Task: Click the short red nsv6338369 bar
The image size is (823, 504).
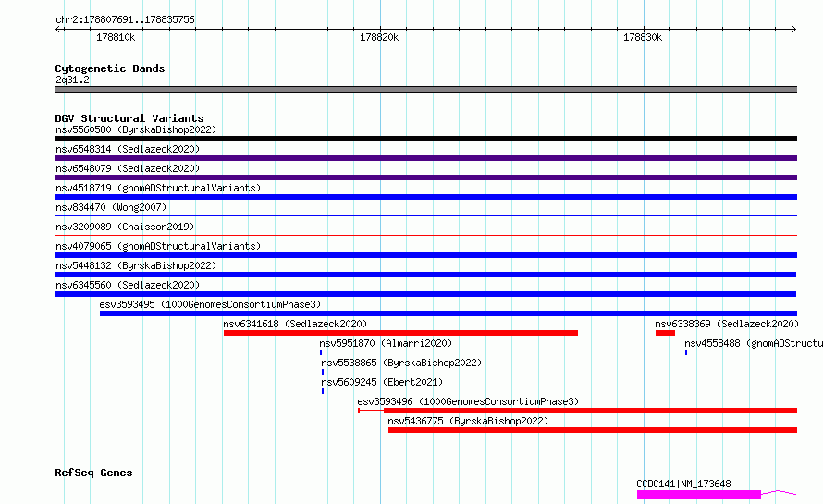Action: click(x=665, y=333)
